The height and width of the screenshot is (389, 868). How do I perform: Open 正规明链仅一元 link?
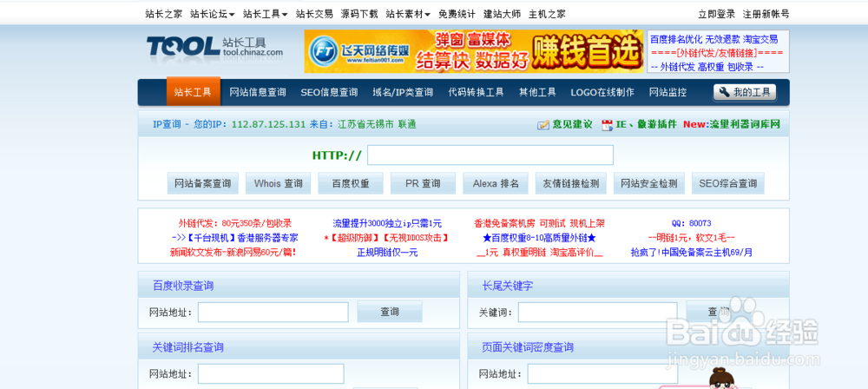[x=387, y=253]
